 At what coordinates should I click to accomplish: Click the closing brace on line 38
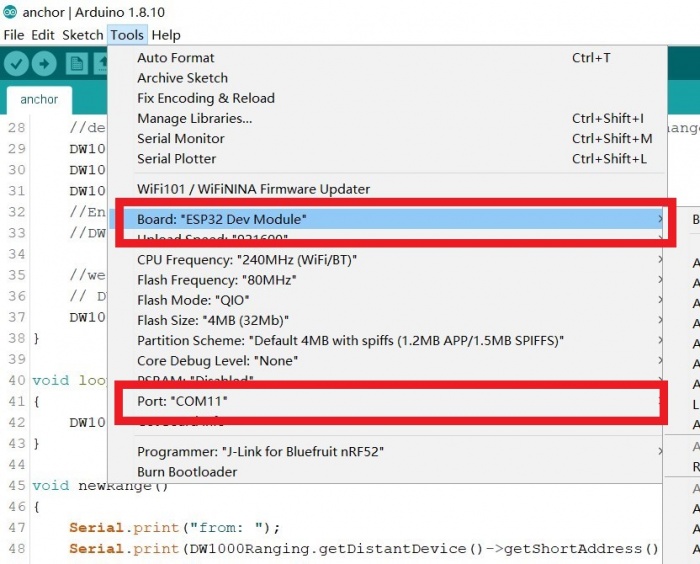pos(37,338)
